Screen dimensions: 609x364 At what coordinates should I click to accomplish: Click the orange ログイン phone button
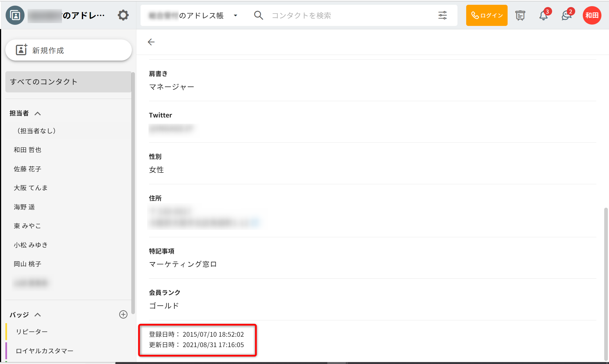(x=486, y=15)
